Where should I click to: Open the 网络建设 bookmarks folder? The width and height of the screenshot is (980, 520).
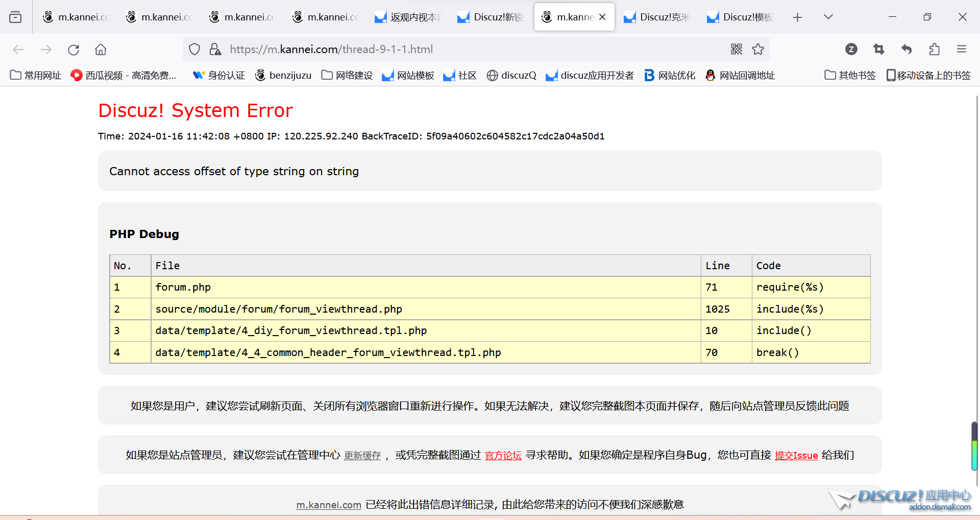pos(347,76)
